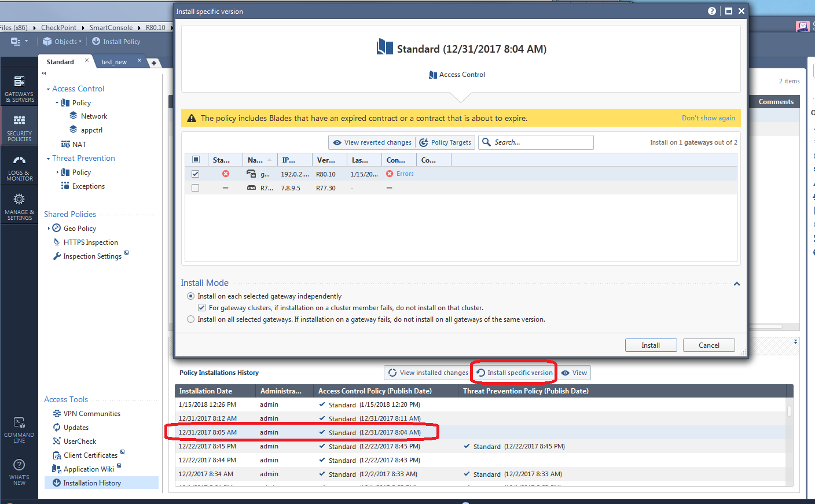Collapse the Access Control tree node

pyautogui.click(x=48, y=89)
